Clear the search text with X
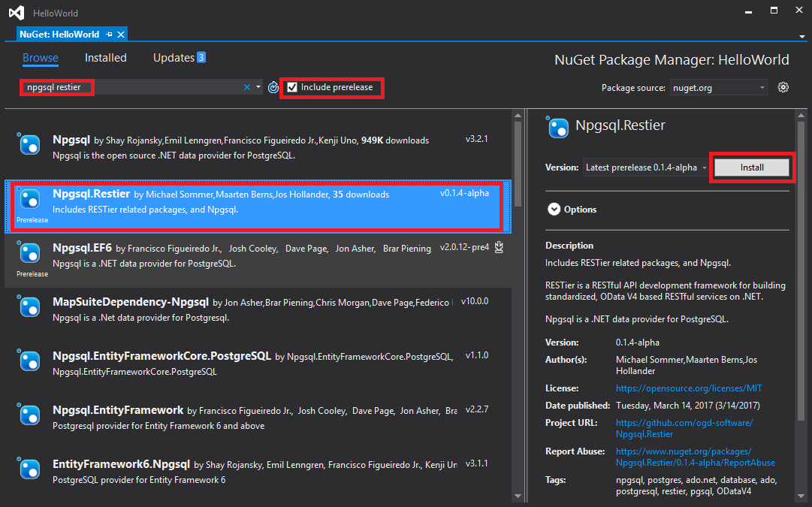This screenshot has height=507, width=812. pyautogui.click(x=247, y=87)
